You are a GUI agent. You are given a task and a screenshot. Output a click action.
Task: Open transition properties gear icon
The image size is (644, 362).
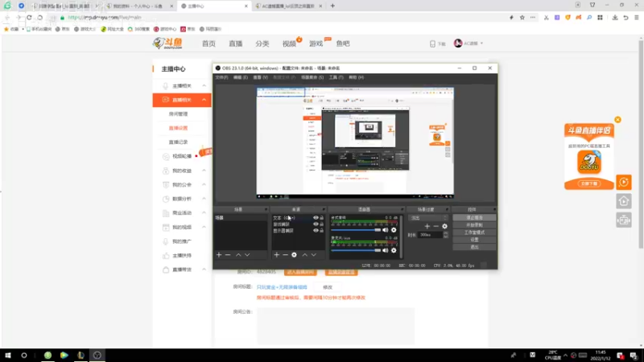click(x=445, y=226)
